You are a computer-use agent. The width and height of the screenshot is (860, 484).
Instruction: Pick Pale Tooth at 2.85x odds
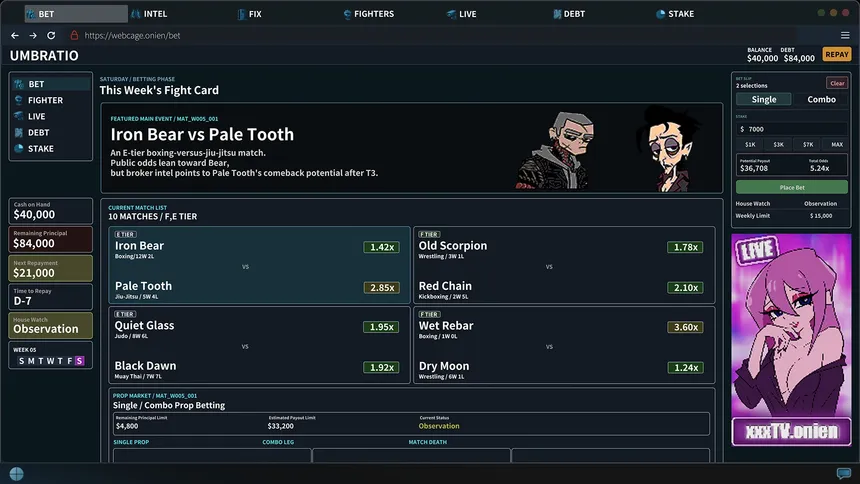[381, 288]
